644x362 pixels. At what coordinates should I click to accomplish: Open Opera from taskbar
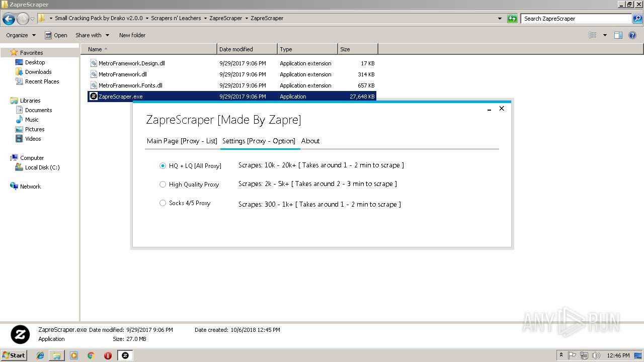tap(108, 355)
